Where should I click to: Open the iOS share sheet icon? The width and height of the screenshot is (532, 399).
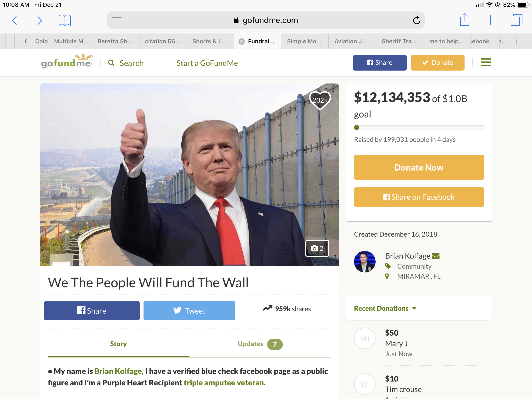(x=465, y=20)
